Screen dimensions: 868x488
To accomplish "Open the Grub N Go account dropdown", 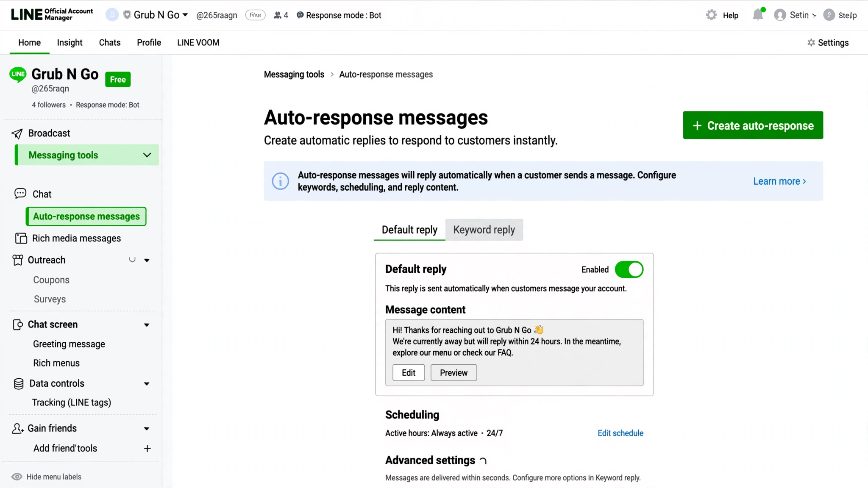I will (x=185, y=15).
